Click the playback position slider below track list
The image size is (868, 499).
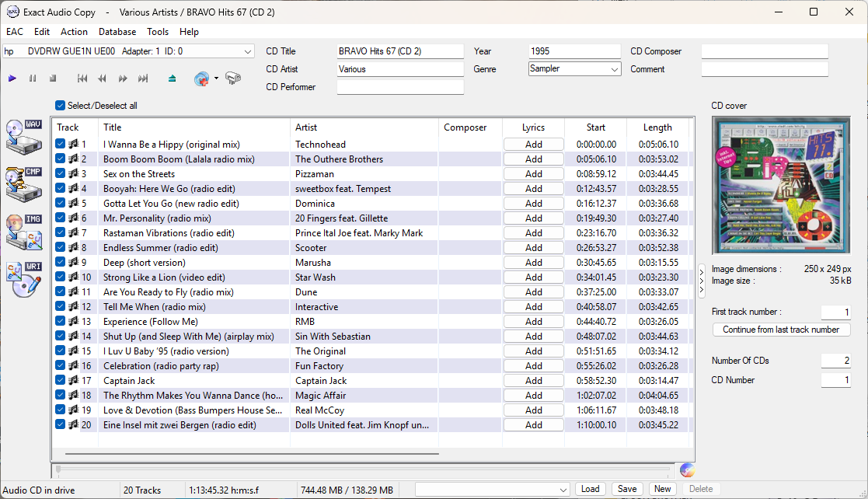362,470
